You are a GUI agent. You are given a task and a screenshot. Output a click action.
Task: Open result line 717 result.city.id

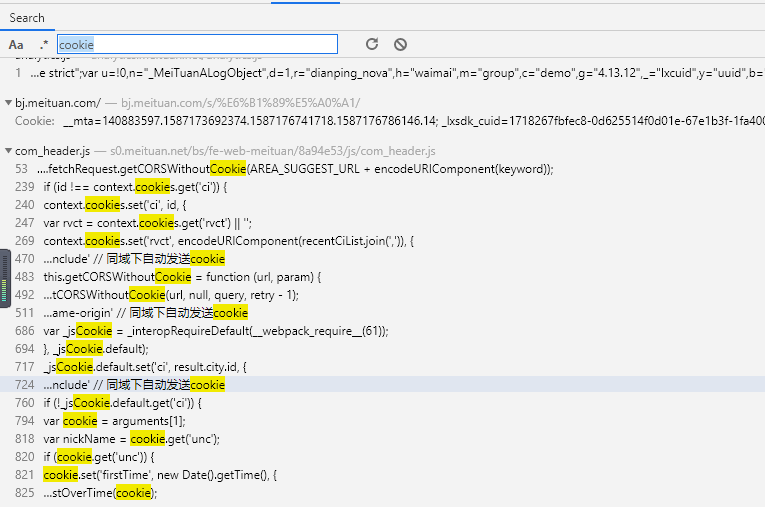pyautogui.click(x=382, y=367)
